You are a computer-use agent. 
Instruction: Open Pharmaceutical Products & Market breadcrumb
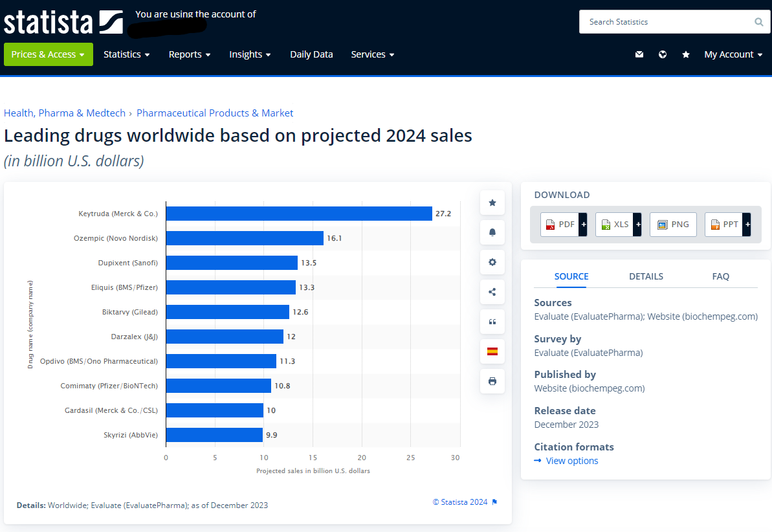[215, 113]
